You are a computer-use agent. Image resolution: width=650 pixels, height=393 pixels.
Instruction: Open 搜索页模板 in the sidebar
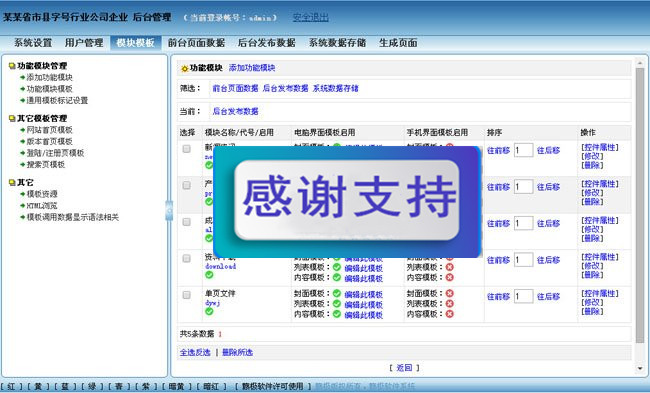coord(46,165)
